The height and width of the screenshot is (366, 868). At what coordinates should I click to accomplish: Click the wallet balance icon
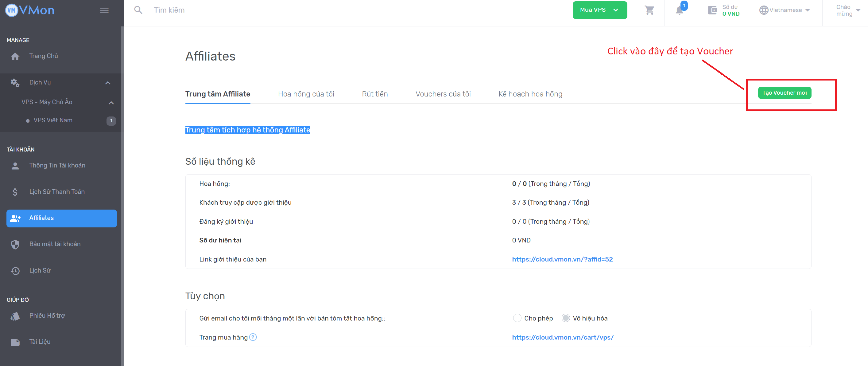coord(712,10)
